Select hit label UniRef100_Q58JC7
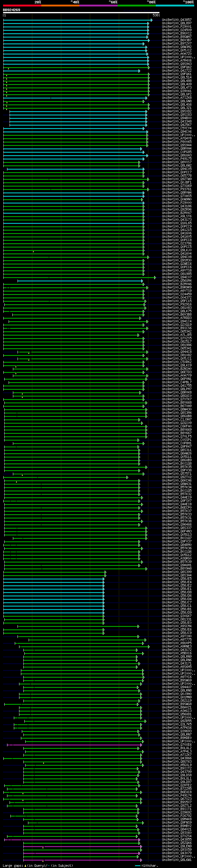Screen dimensions: 197x868 (x=176, y=602)
